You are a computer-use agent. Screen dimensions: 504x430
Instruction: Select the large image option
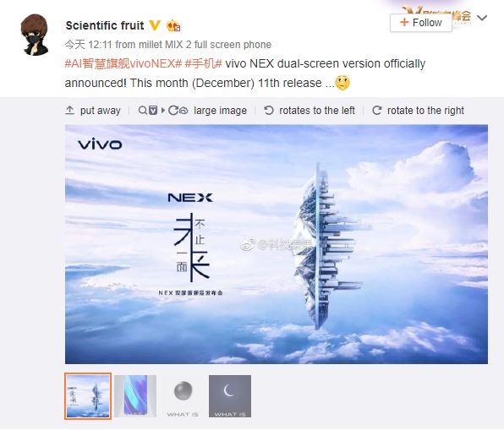point(221,111)
